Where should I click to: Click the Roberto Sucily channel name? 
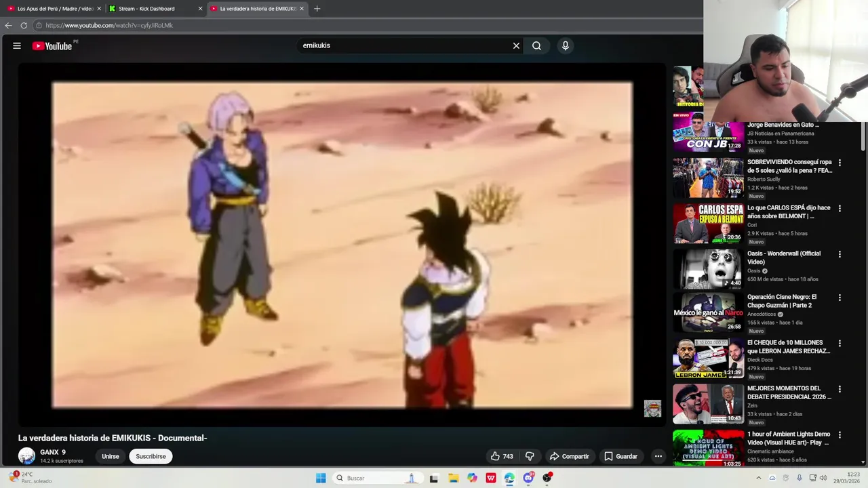(x=764, y=179)
